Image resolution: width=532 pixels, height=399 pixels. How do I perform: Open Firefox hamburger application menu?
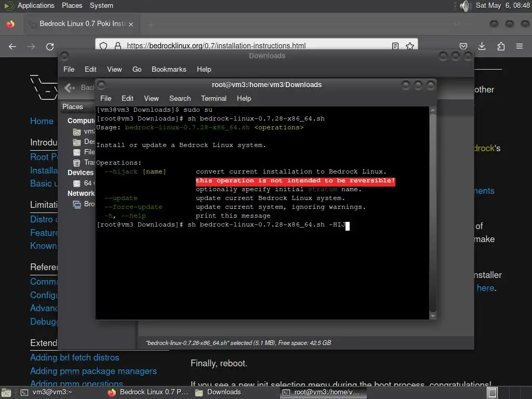click(520, 46)
